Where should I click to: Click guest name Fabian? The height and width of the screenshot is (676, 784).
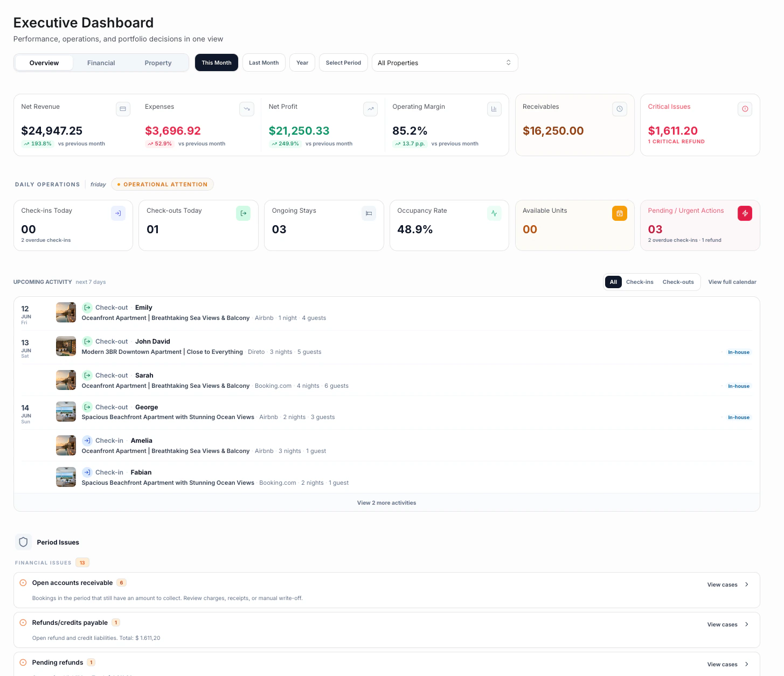click(141, 472)
